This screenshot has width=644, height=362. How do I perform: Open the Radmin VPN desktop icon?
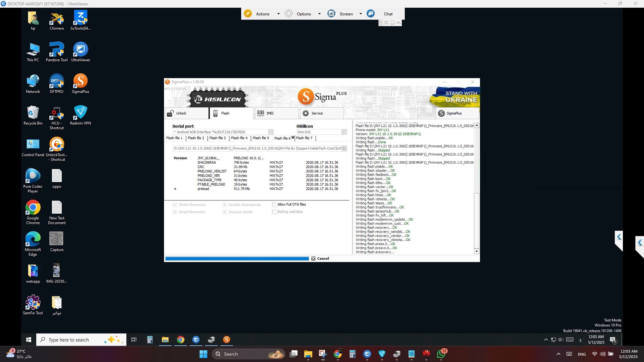(80, 115)
